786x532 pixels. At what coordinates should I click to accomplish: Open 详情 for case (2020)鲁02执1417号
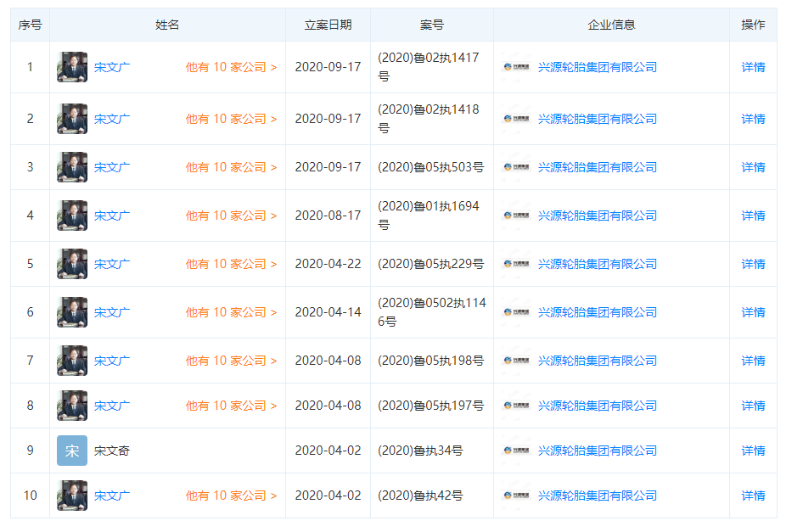tap(753, 67)
